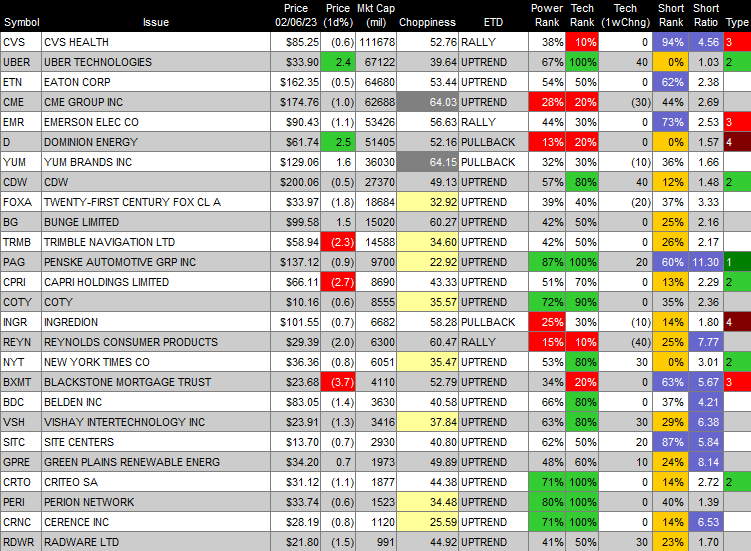
Task: Click TWENTY-FIRST CENTURY FOX CL A issue
Action: (x=156, y=202)
